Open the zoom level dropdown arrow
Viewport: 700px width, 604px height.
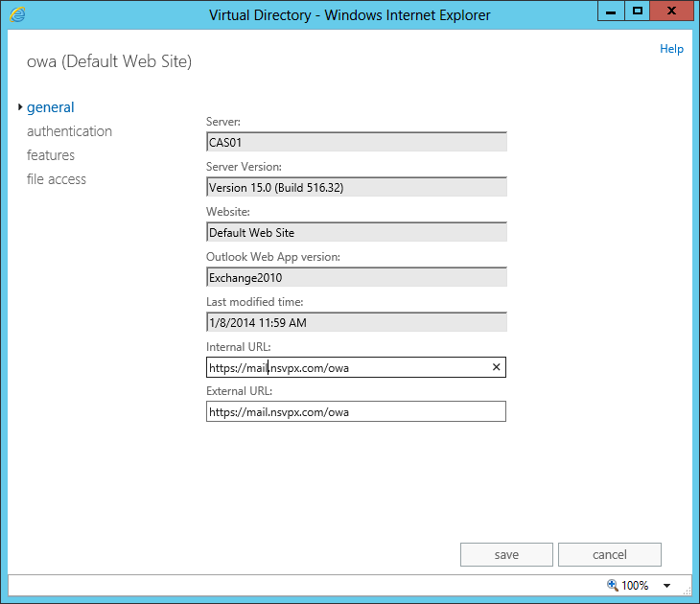[666, 586]
